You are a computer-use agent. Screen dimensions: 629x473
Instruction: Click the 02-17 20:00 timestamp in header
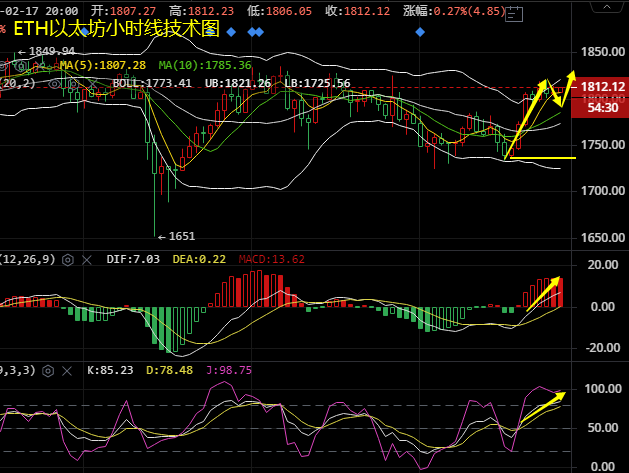tap(41, 11)
